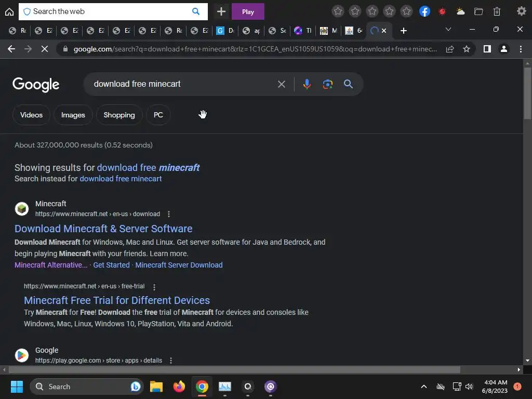The height and width of the screenshot is (399, 532).
Task: Open the weather icon in the toolbar
Action: click(460, 11)
